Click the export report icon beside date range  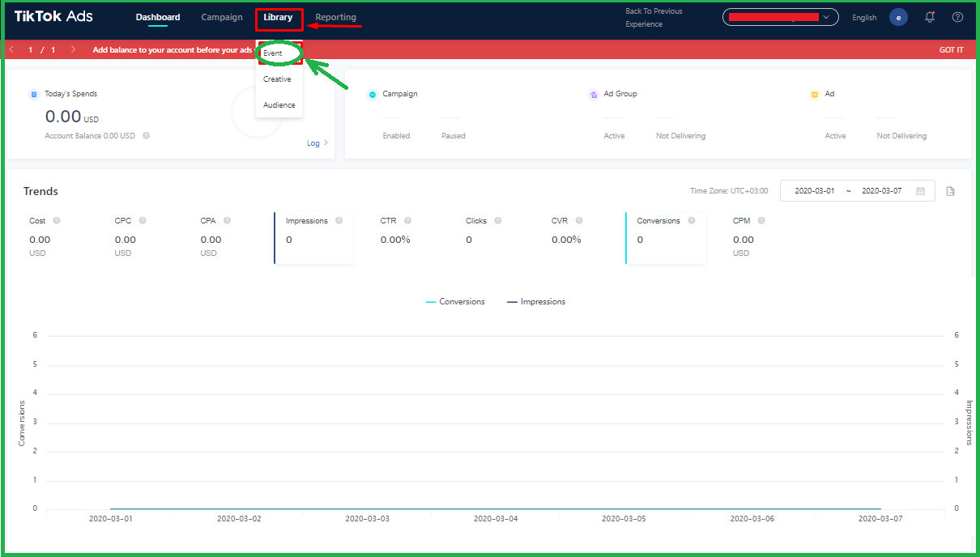pos(951,191)
